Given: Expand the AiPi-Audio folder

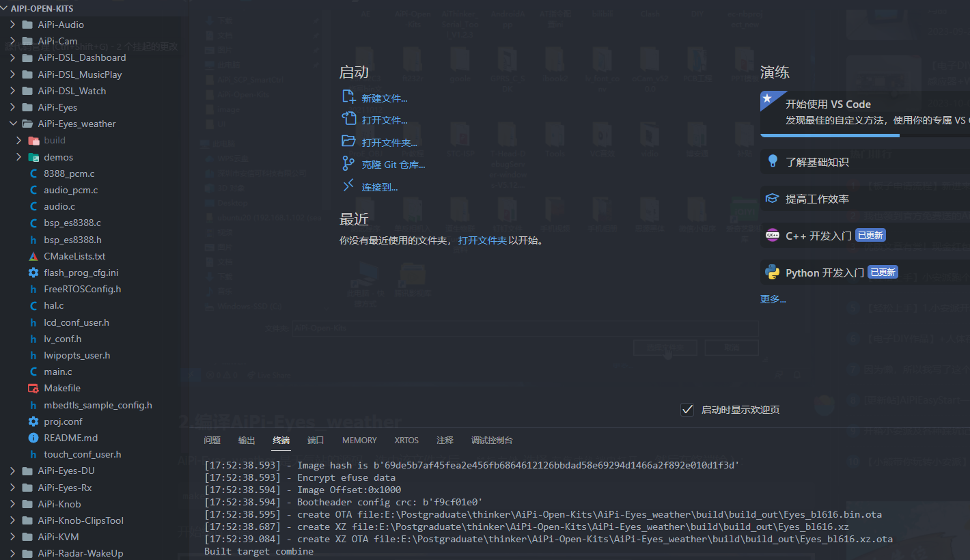Looking at the screenshot, I should (x=12, y=25).
